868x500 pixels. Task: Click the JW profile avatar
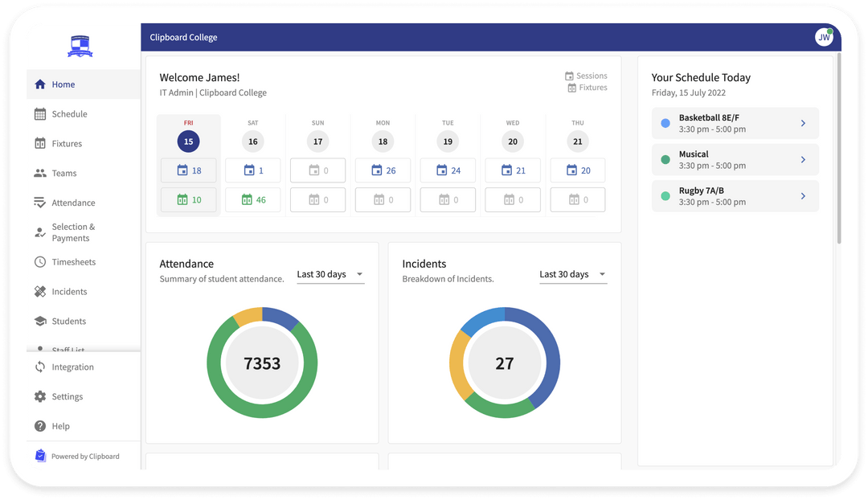824,36
